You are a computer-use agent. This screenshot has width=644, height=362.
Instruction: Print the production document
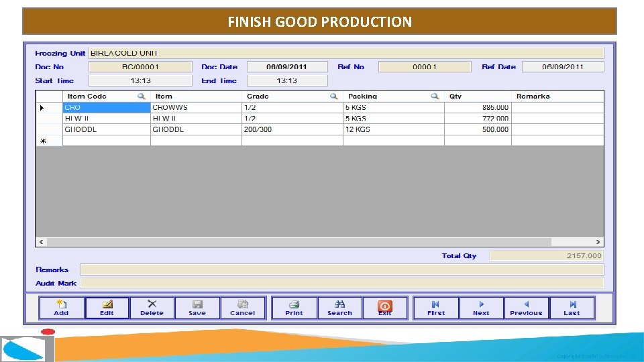tap(294, 308)
